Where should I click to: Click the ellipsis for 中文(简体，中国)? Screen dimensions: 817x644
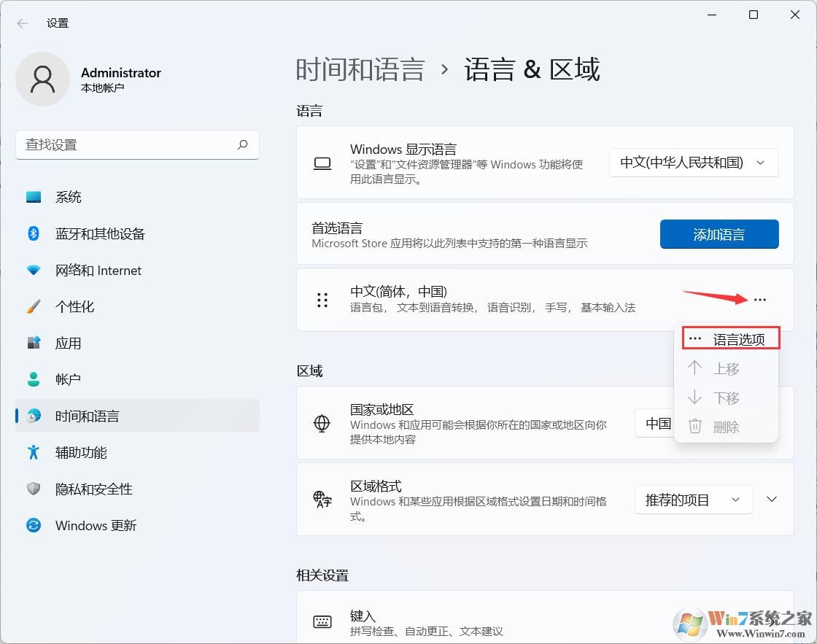pos(761,299)
